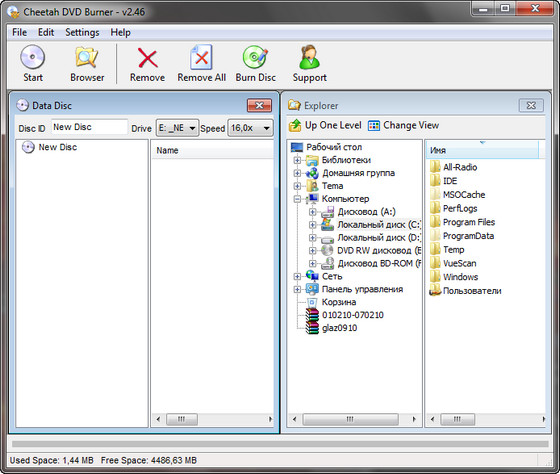Click the Имя column header

click(x=482, y=150)
